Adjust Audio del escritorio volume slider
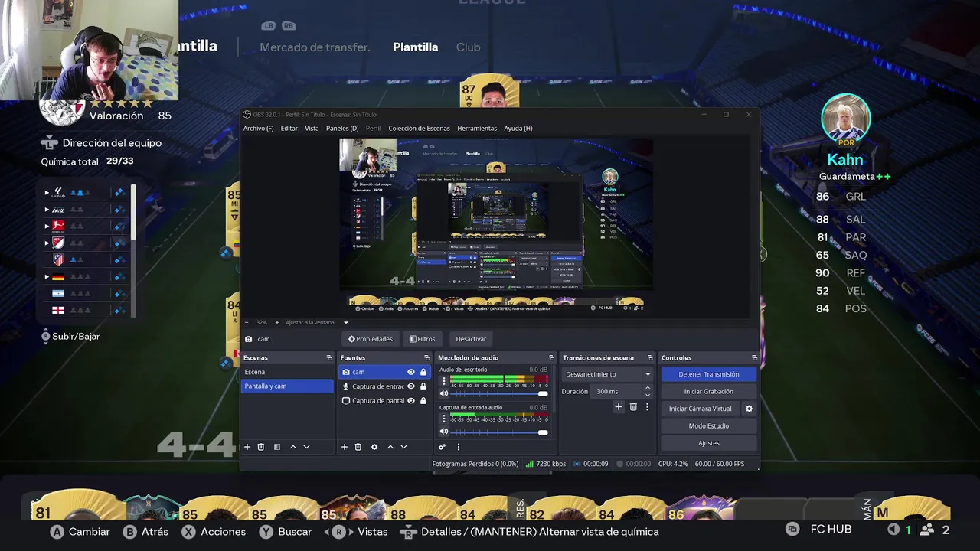 click(499, 393)
